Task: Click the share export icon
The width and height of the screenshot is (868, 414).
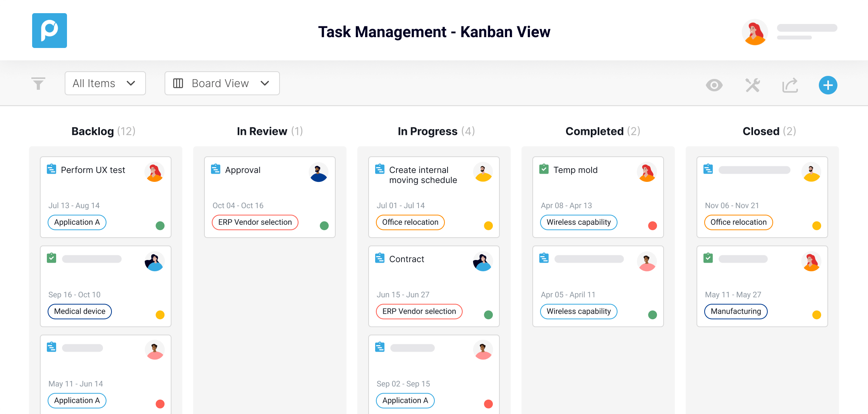Action: click(x=790, y=85)
